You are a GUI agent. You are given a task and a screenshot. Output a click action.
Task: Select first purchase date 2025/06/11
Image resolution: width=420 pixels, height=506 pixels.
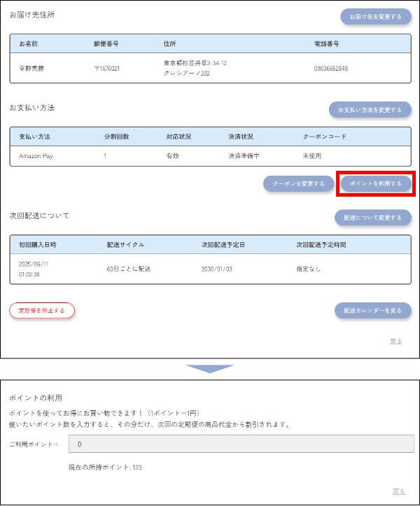(x=34, y=264)
